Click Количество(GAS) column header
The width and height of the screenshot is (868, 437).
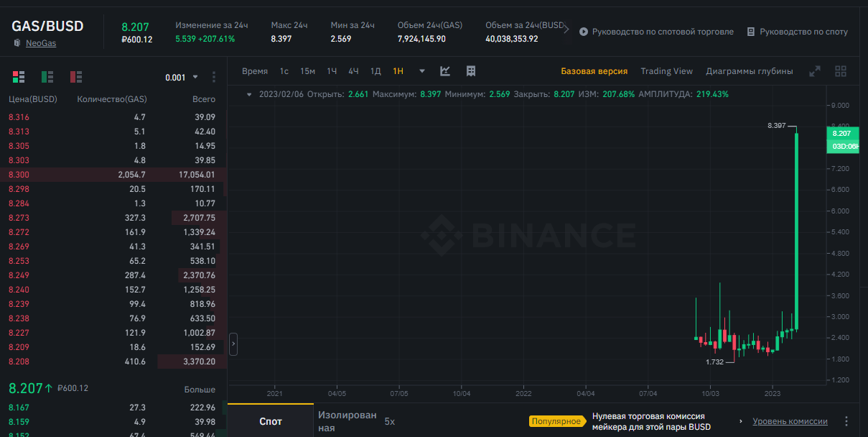click(x=112, y=99)
